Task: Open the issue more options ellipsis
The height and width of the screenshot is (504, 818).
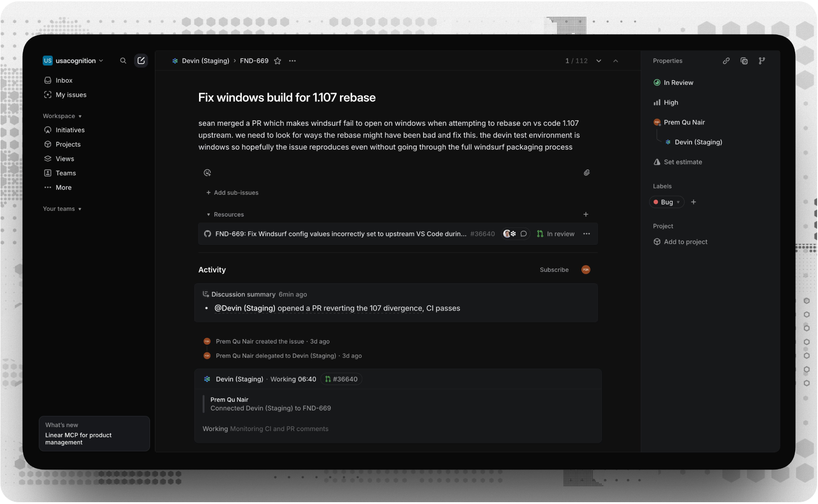Action: (x=292, y=61)
